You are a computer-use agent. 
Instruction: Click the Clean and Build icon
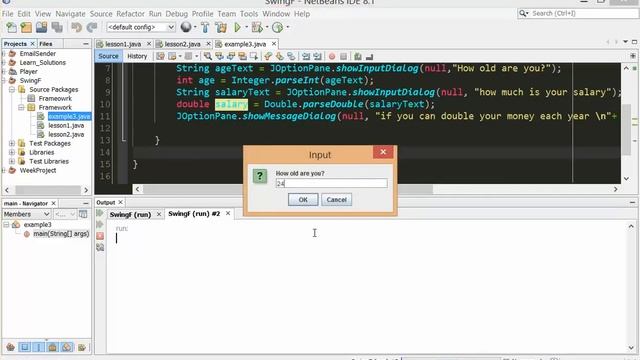[221, 27]
